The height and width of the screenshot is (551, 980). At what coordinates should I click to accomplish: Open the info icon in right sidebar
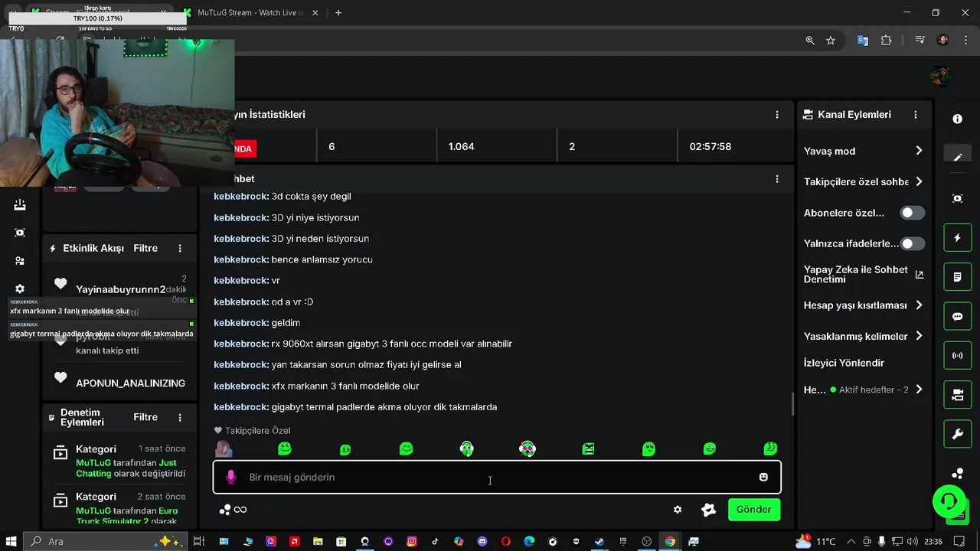coord(957,119)
